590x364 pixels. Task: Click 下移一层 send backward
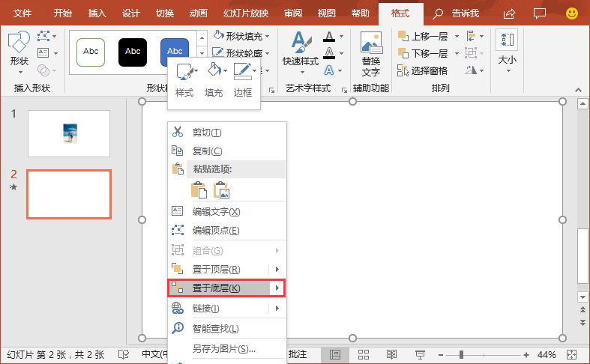pyautogui.click(x=424, y=53)
